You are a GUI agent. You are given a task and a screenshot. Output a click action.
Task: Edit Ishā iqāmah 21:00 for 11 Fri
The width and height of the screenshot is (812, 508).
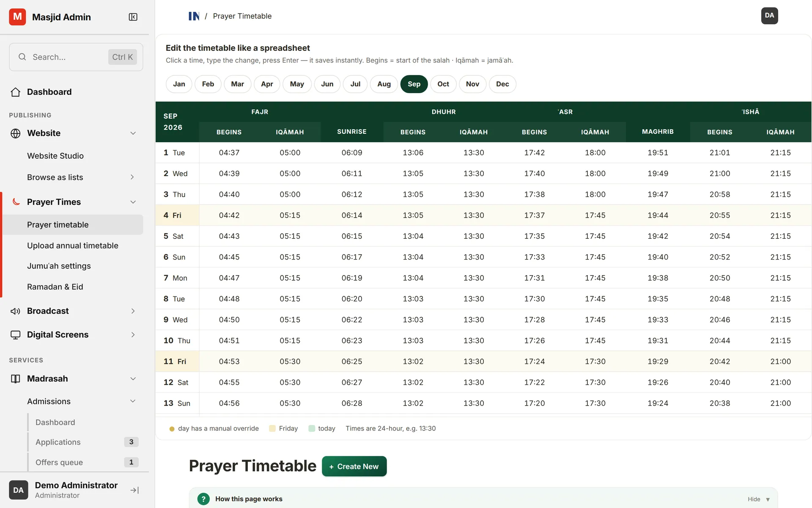780,362
